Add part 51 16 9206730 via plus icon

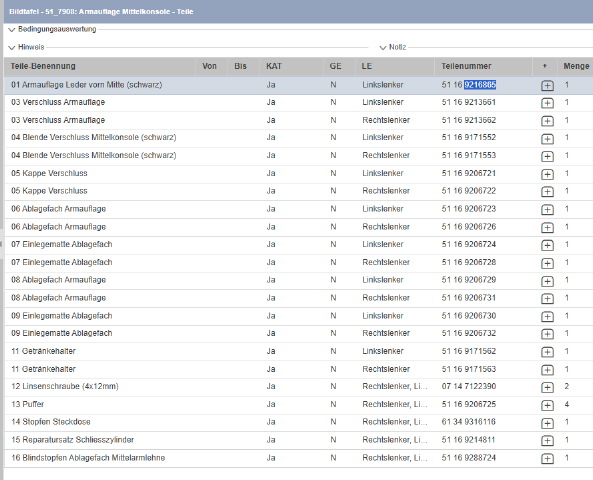(547, 317)
